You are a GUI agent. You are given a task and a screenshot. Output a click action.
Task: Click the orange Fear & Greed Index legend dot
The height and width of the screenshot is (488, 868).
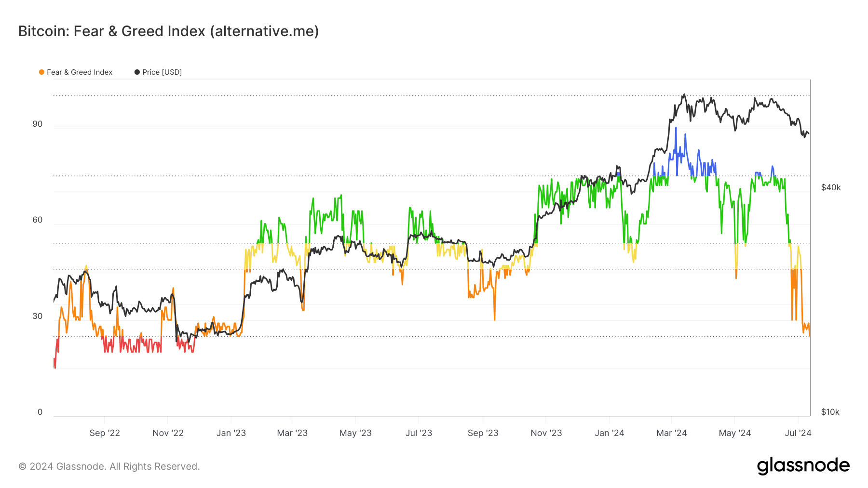point(42,72)
